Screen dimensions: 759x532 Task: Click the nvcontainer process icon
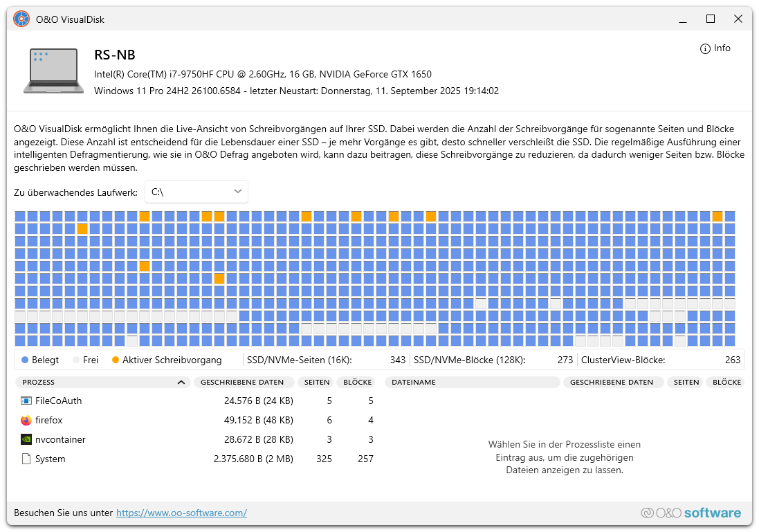[x=26, y=439]
